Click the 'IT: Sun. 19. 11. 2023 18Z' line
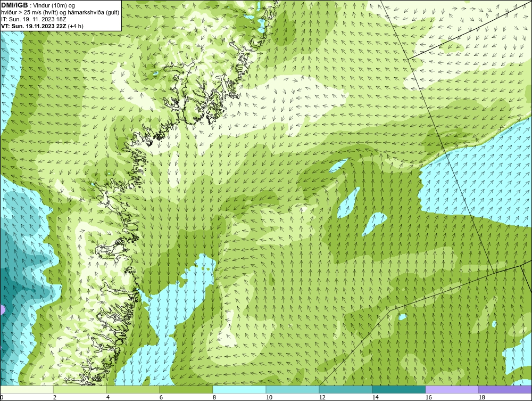The width and height of the screenshot is (532, 401). (34, 19)
